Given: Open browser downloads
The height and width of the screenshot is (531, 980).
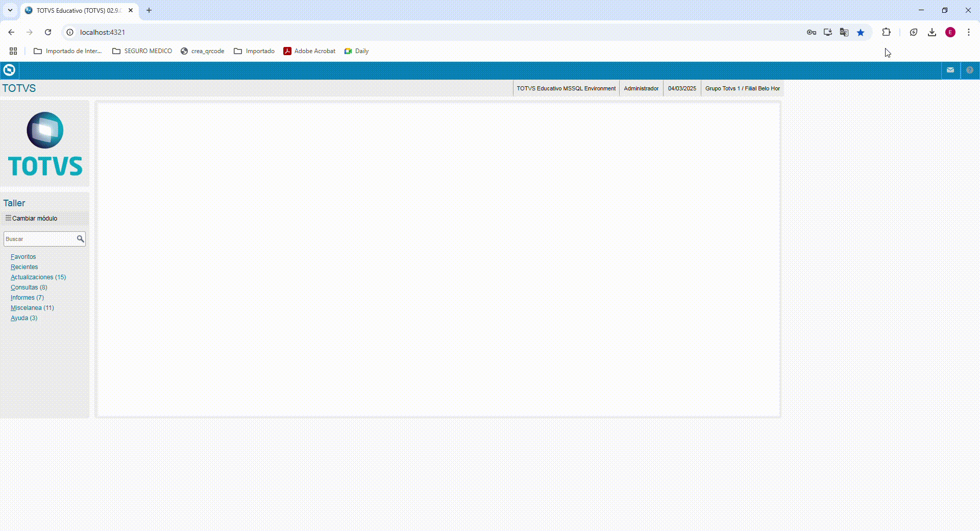Looking at the screenshot, I should tap(932, 32).
